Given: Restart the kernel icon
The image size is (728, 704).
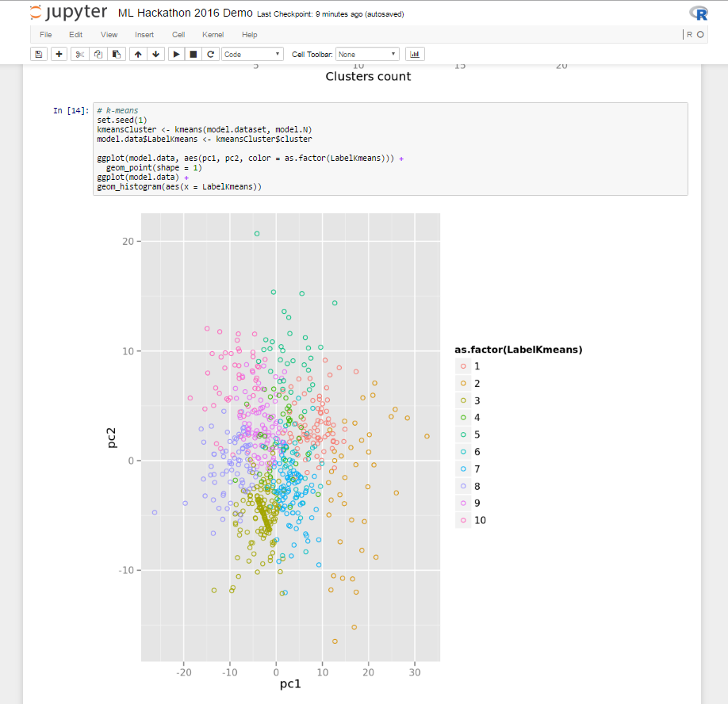Looking at the screenshot, I should coord(211,54).
